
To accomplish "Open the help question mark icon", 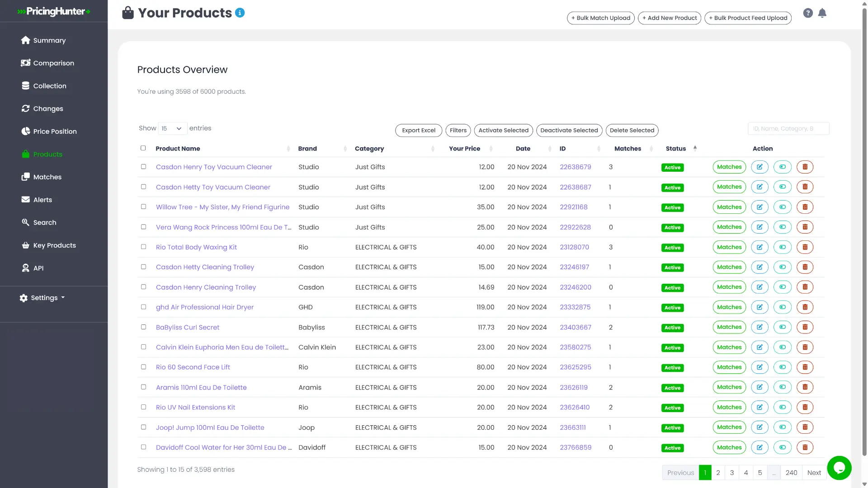I will [x=808, y=13].
